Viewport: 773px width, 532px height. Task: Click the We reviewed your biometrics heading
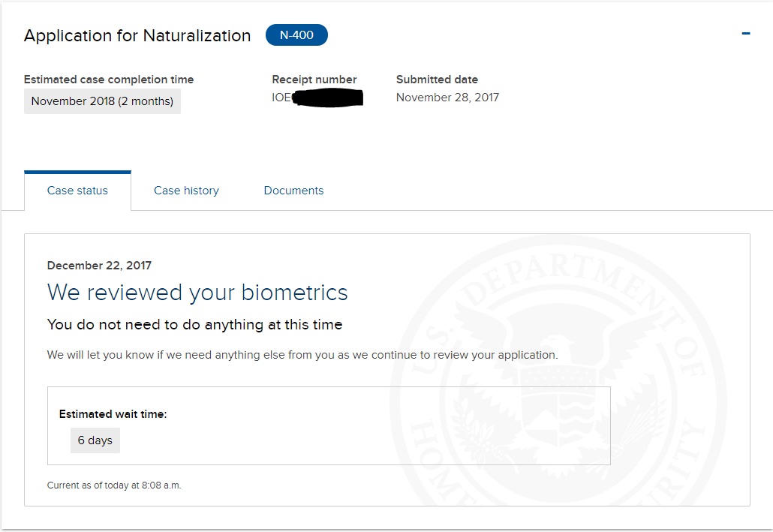[x=197, y=292]
